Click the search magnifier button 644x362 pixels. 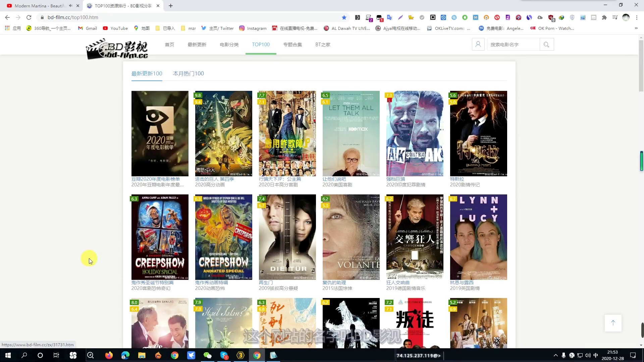546,44
